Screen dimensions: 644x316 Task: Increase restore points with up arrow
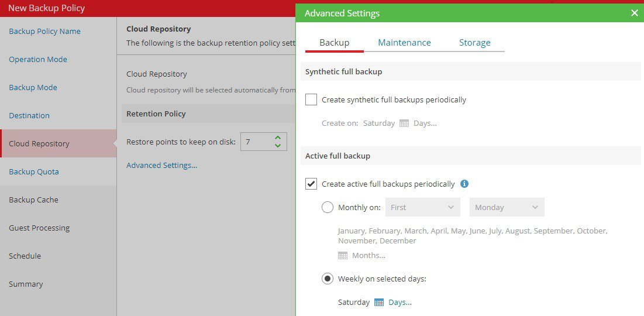pos(278,138)
